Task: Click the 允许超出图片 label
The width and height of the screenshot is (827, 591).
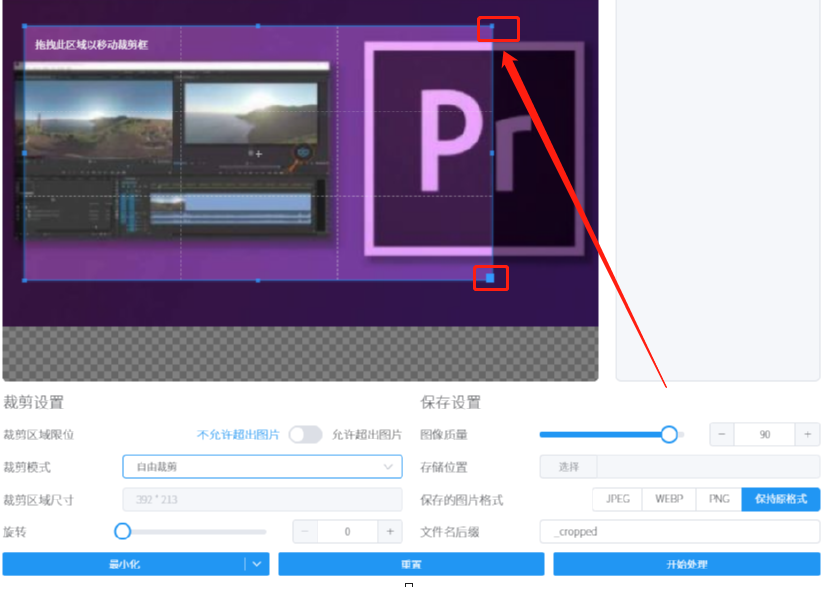Action: [367, 434]
